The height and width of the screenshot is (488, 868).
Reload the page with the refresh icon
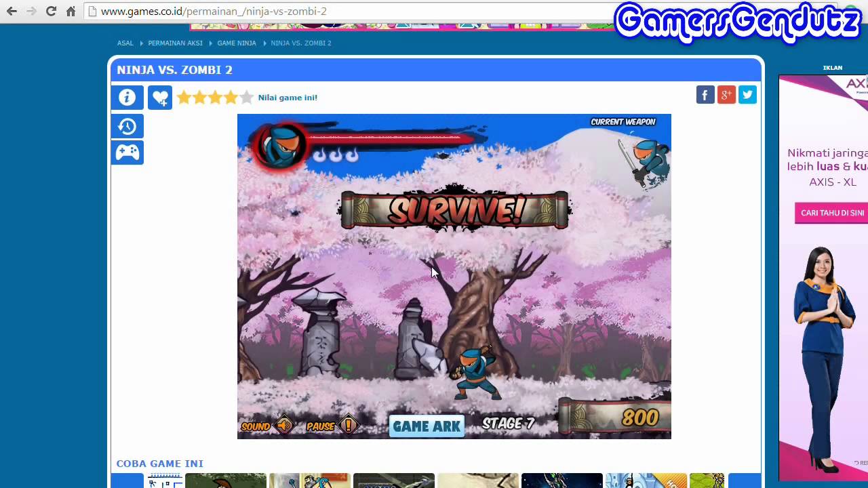(51, 12)
